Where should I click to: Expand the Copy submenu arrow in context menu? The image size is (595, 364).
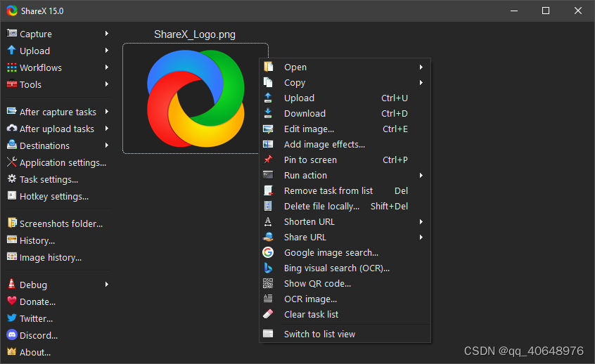click(x=421, y=82)
